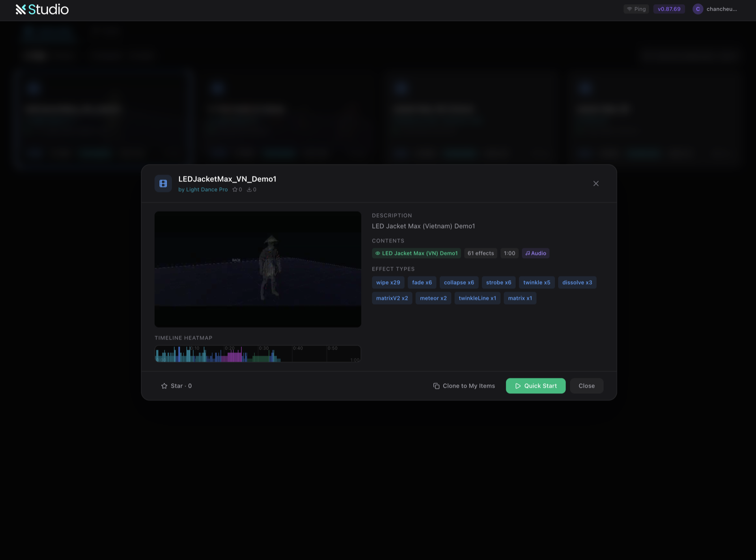Image resolution: width=756 pixels, height=560 pixels.
Task: Select the wipe x29 effect tag
Action: pyautogui.click(x=388, y=283)
